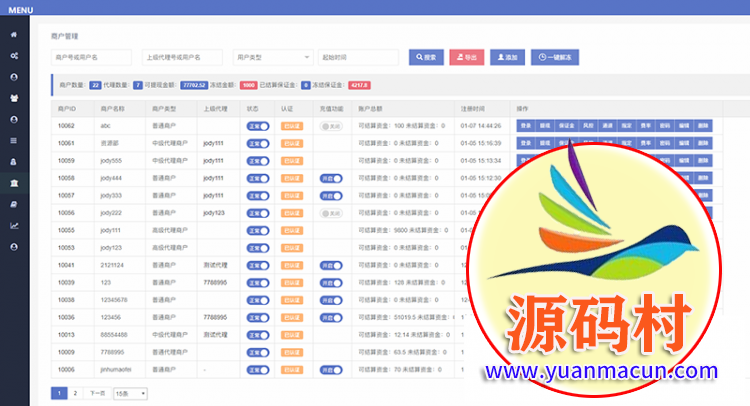This screenshot has width=750, height=406.
Task: Click registration time 01-07 14:44:26
Action: click(x=481, y=126)
